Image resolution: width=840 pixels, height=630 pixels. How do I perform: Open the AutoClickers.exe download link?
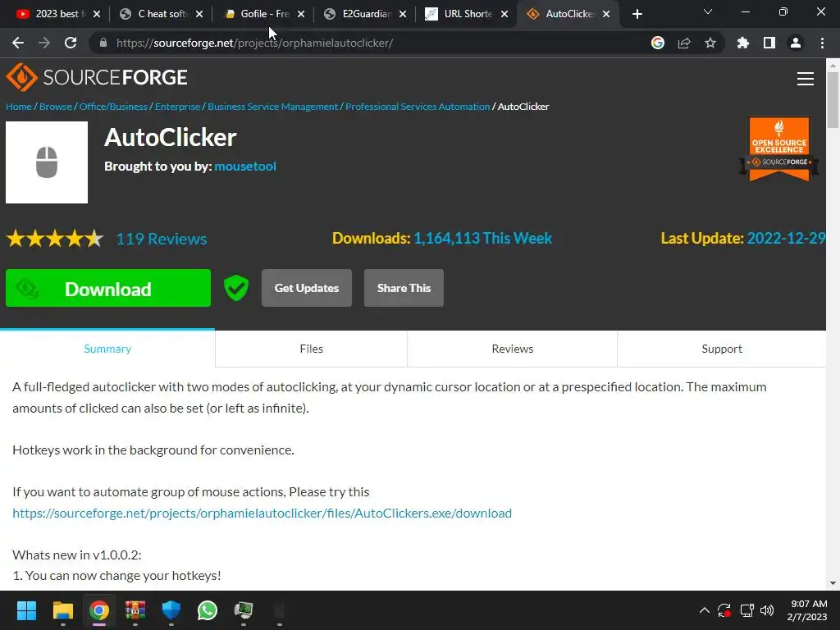[x=262, y=514]
